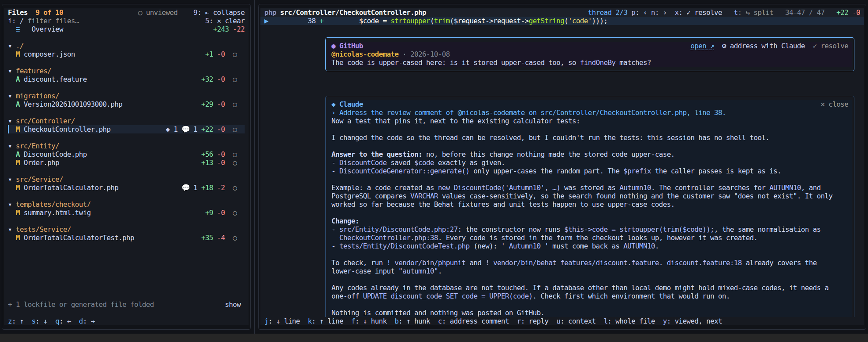Click the Overview list icon
Screen dimensions: 868x342
(x=18, y=29)
